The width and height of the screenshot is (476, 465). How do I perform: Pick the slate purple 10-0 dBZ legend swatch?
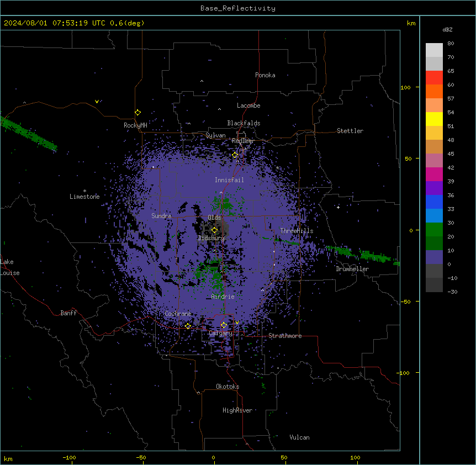(x=434, y=257)
